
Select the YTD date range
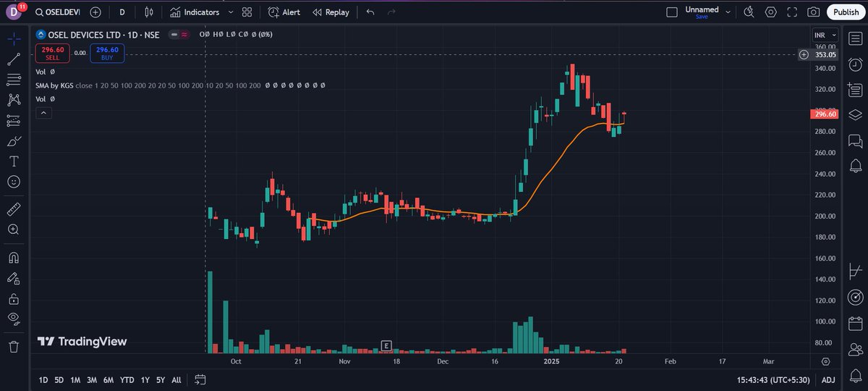127,379
